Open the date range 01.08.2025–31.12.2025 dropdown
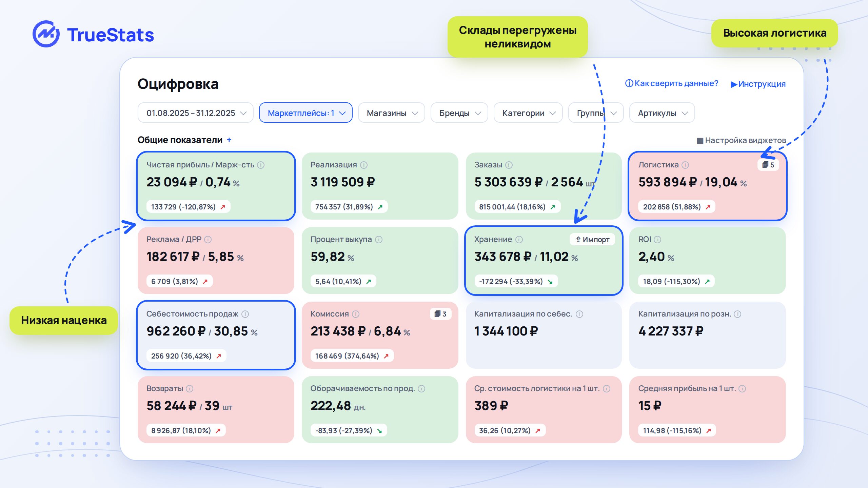 click(x=196, y=113)
